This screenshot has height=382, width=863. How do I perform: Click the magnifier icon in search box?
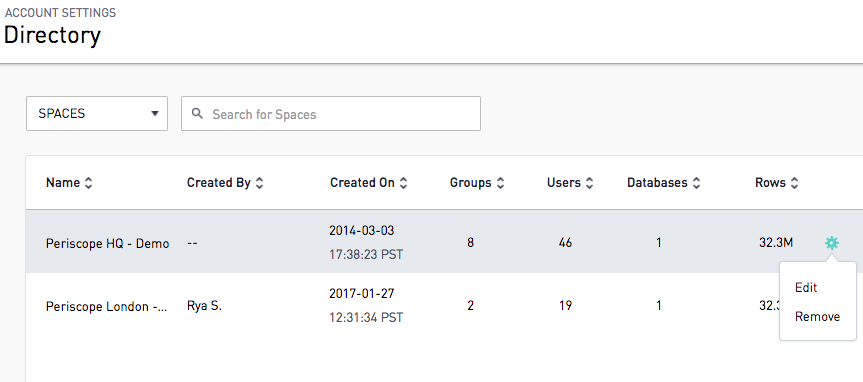coord(197,113)
